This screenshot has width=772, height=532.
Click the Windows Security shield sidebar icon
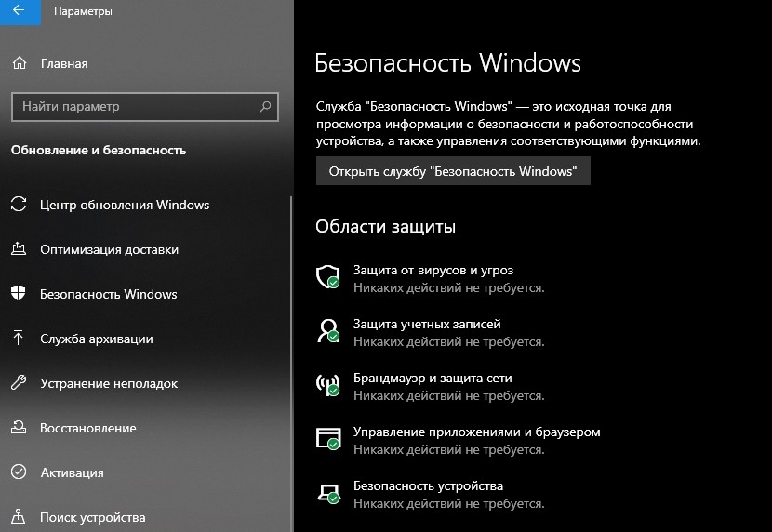click(x=19, y=293)
